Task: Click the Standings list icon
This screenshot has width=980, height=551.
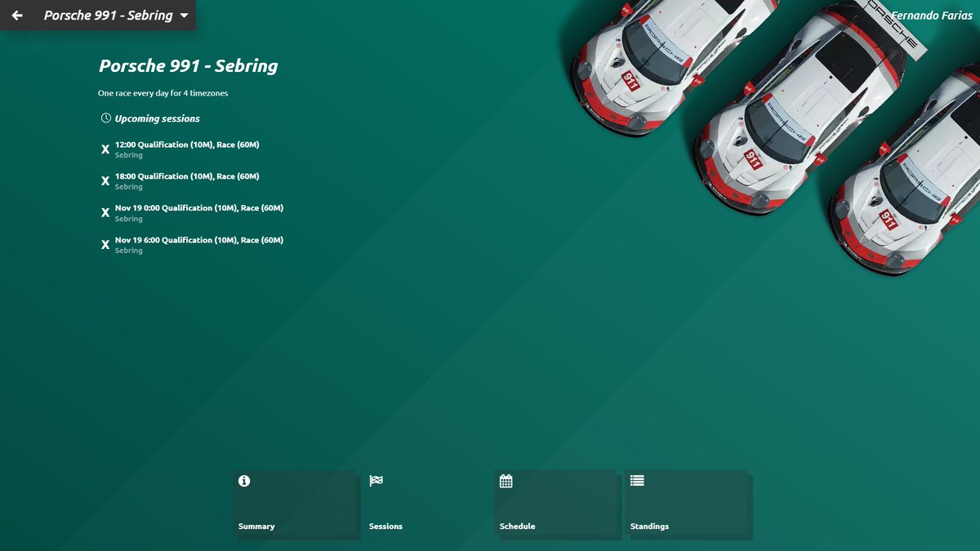Action: [637, 481]
